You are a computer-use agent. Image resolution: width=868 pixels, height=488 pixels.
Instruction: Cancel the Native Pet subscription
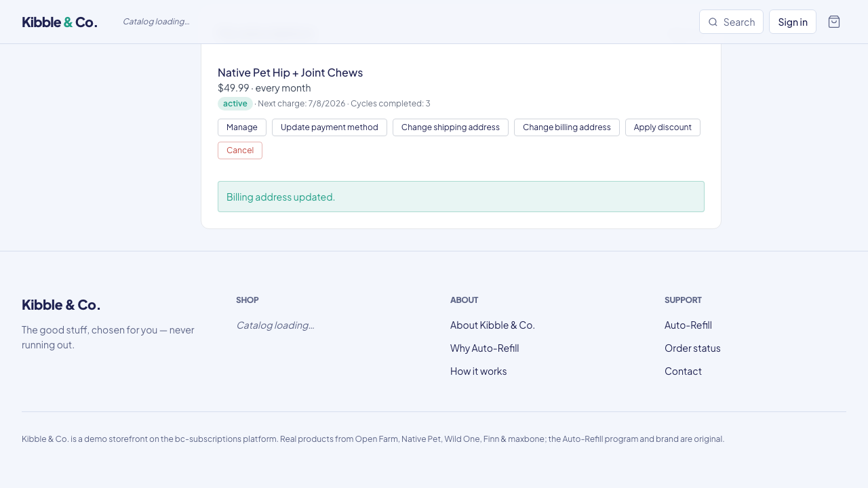[240, 150]
